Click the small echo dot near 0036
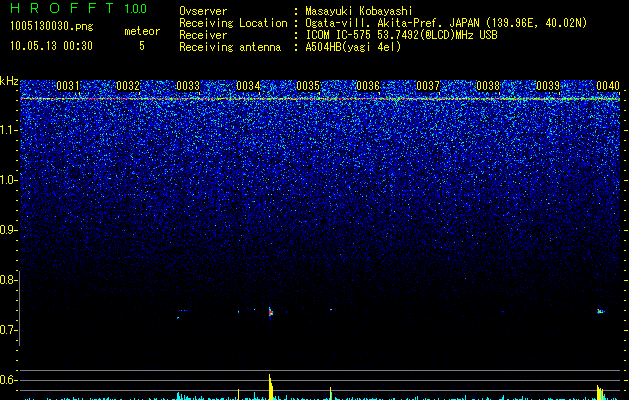 click(x=331, y=309)
